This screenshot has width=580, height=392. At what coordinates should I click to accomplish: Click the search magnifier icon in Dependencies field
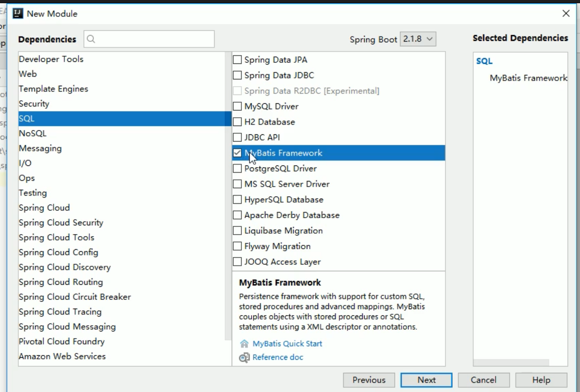tap(91, 39)
